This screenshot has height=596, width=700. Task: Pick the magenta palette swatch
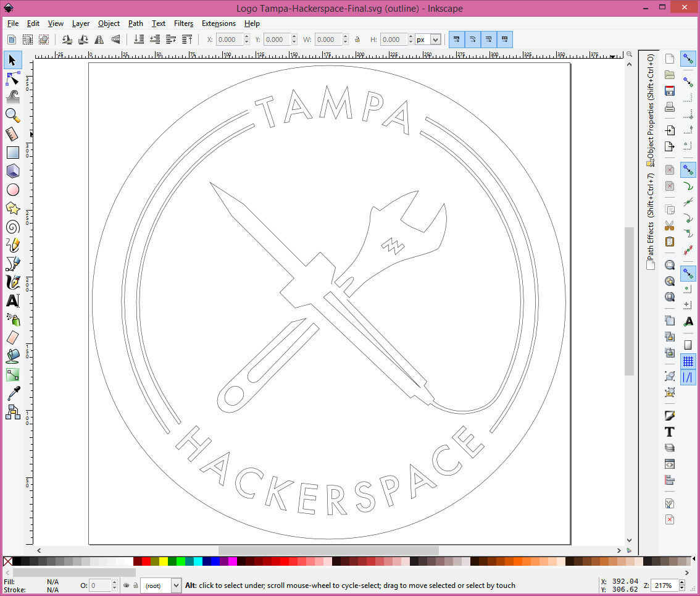tap(233, 561)
